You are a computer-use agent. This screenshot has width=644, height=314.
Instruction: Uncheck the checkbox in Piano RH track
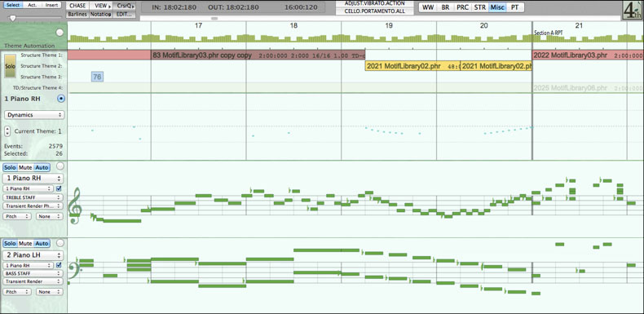coord(59,188)
